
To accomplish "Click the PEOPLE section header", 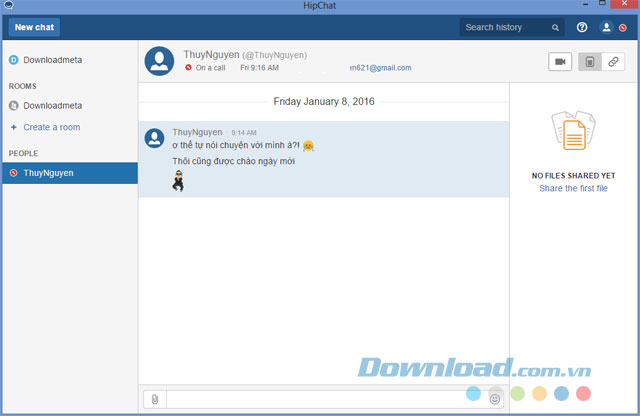I will (23, 153).
